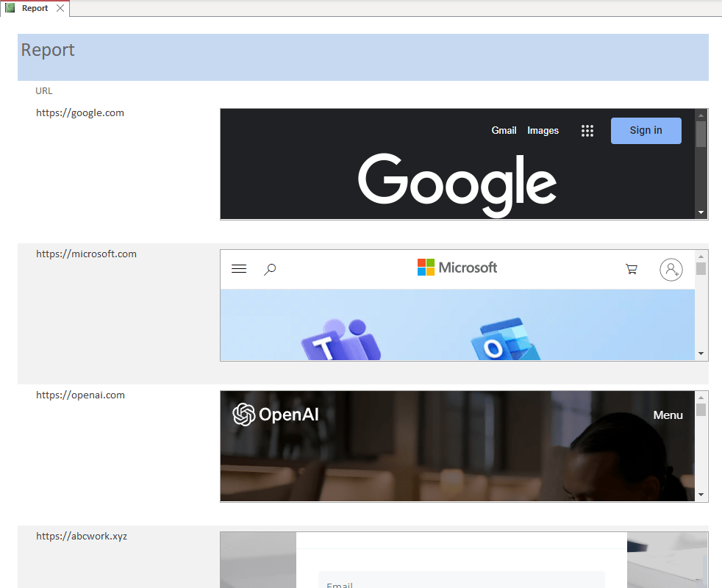
Task: Switch to the Report tab
Action: pyautogui.click(x=35, y=7)
